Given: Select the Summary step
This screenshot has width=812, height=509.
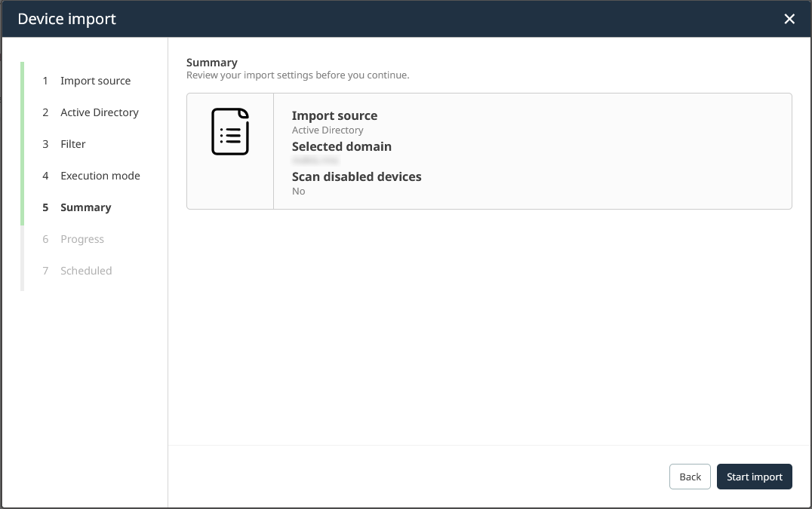Looking at the screenshot, I should point(85,207).
